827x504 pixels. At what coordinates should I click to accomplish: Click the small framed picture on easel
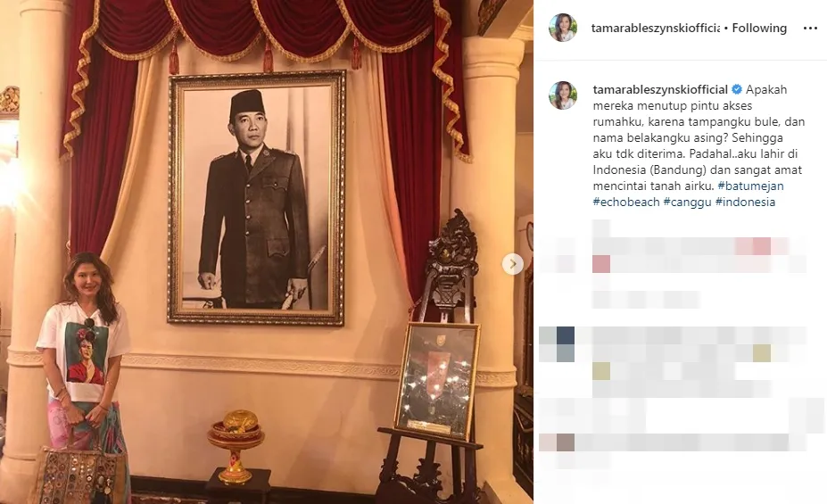click(437, 380)
